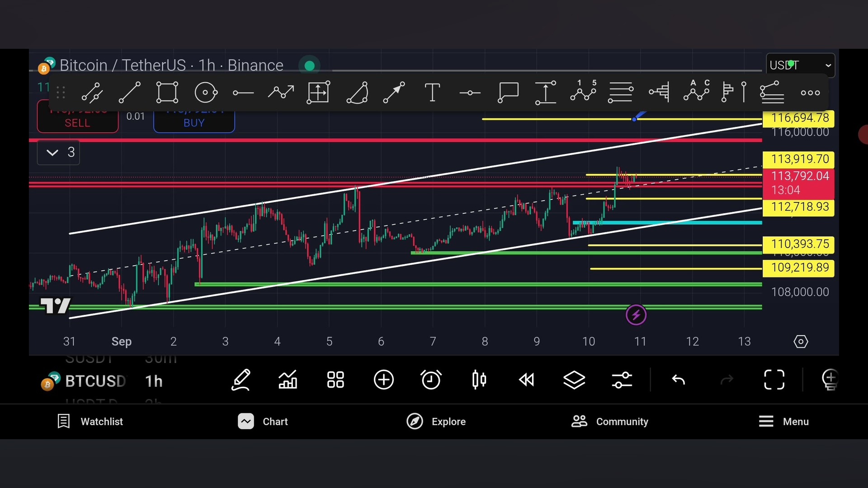Select the anchored volume profile tool
Image resolution: width=868 pixels, height=488 pixels.
(x=734, y=92)
